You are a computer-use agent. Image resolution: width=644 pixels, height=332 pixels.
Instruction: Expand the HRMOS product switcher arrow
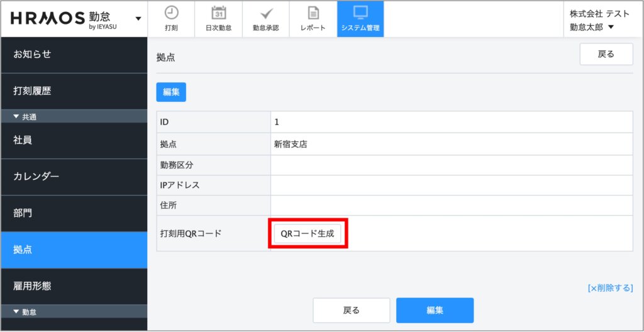[x=138, y=18]
